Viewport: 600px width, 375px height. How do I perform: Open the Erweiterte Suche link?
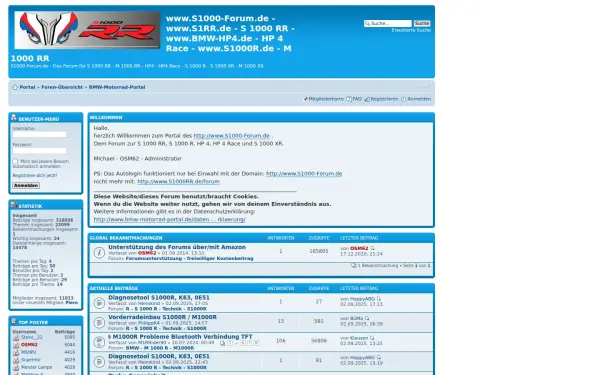click(411, 30)
